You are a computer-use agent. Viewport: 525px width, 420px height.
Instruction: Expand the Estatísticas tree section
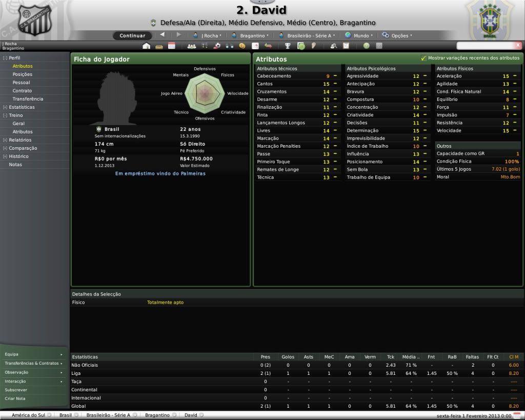coord(5,107)
